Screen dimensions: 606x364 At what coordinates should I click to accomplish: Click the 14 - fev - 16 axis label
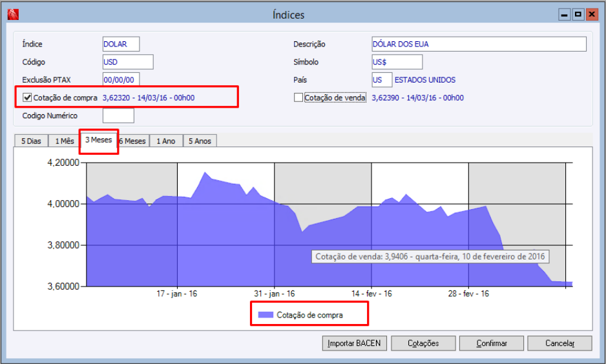pyautogui.click(x=371, y=294)
